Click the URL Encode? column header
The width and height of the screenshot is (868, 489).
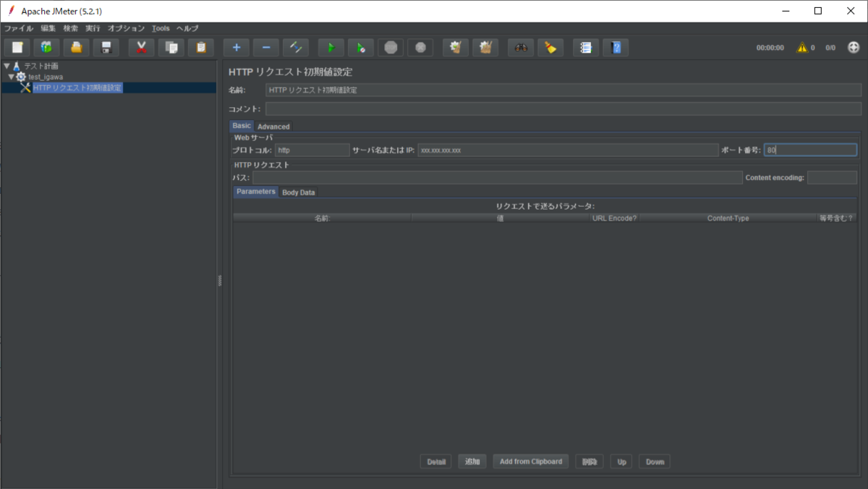[x=614, y=218]
